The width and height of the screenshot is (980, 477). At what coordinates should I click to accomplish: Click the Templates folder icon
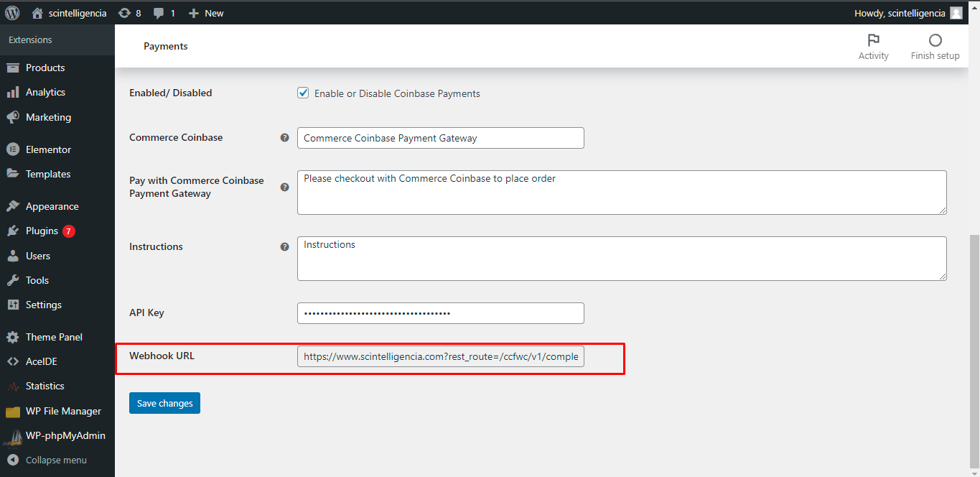[x=13, y=174]
